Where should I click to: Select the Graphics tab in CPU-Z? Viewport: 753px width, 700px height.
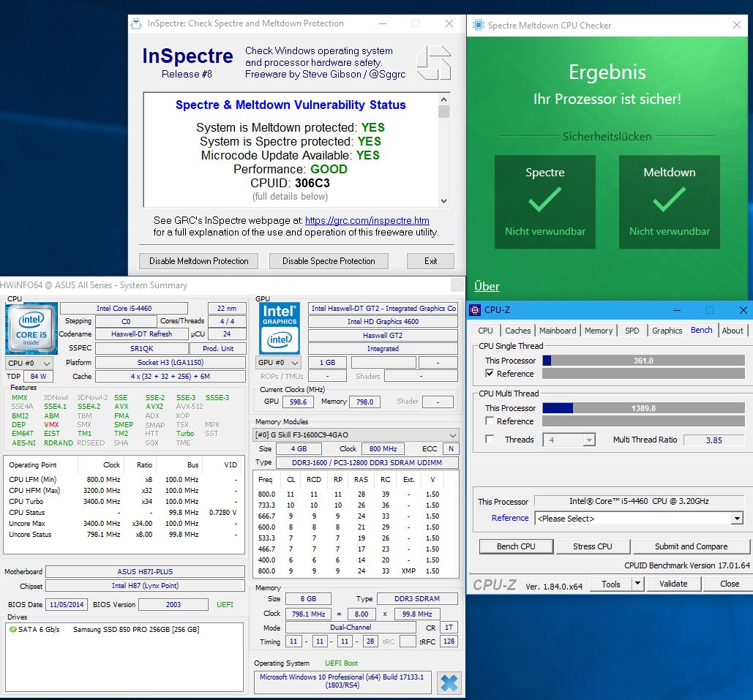click(x=667, y=331)
